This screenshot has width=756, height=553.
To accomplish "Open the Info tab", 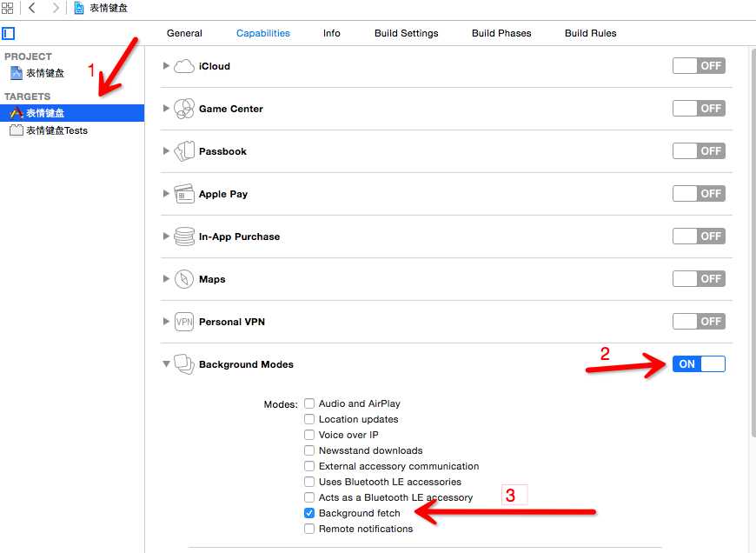I will click(332, 33).
